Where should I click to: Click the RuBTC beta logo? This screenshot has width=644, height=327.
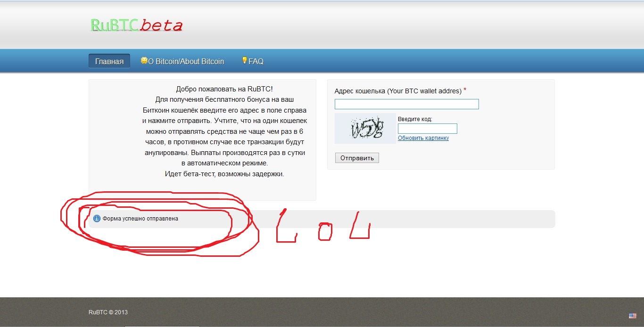tap(136, 25)
